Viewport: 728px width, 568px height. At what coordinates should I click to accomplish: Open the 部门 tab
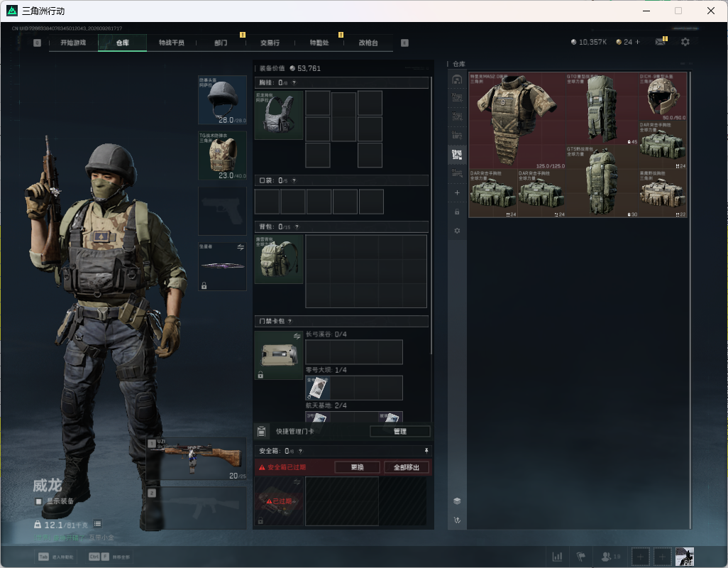tap(221, 43)
